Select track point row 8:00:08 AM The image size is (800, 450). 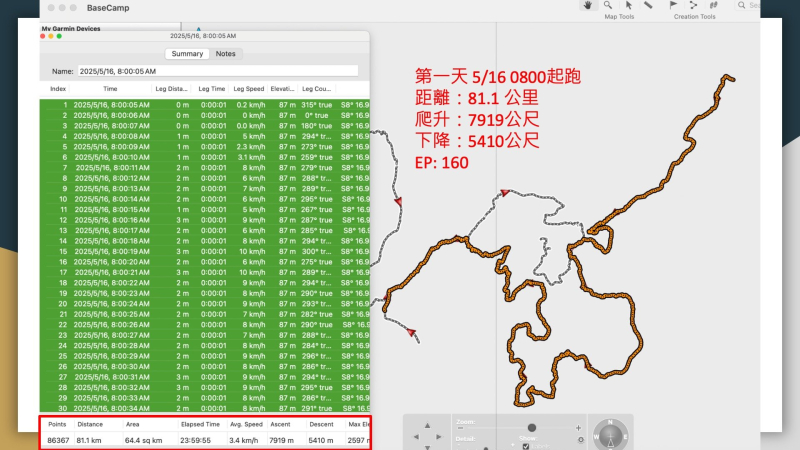(x=205, y=136)
